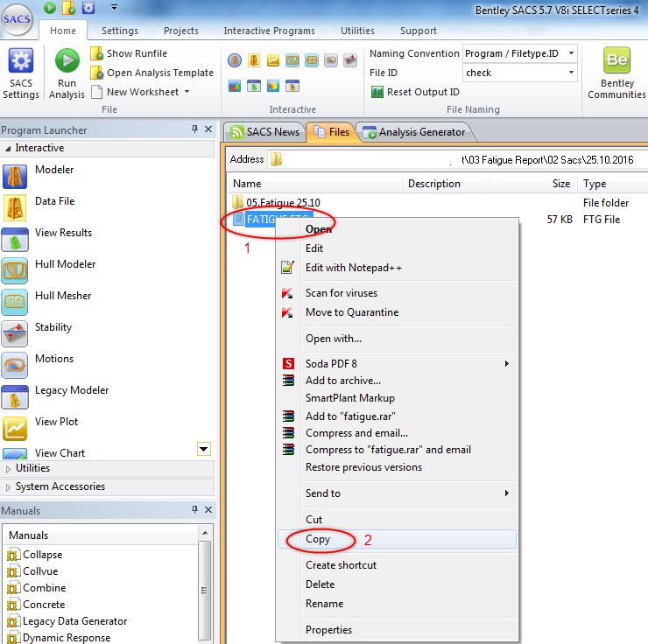Open the New Worksheet dropdown arrow
This screenshot has width=648, height=644.
[187, 92]
